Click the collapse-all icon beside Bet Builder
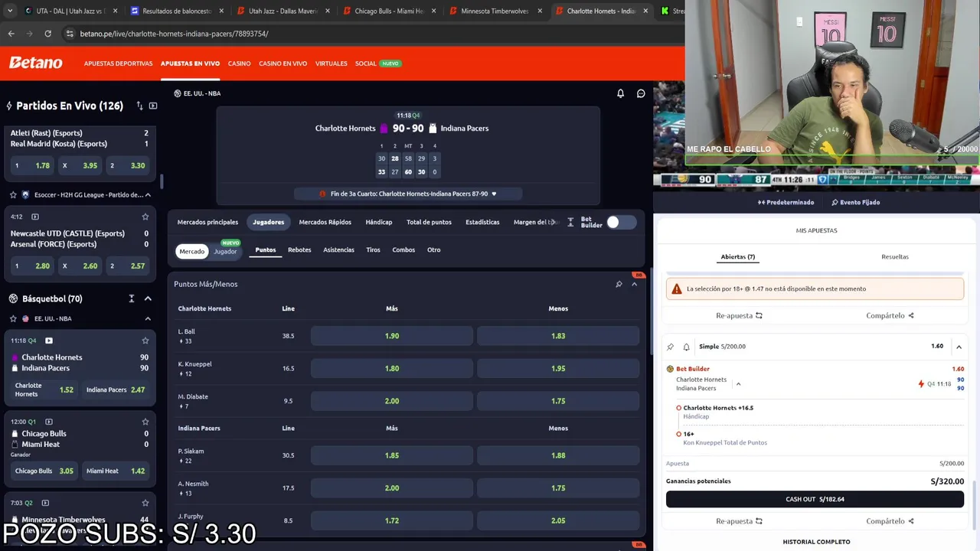 tap(570, 222)
